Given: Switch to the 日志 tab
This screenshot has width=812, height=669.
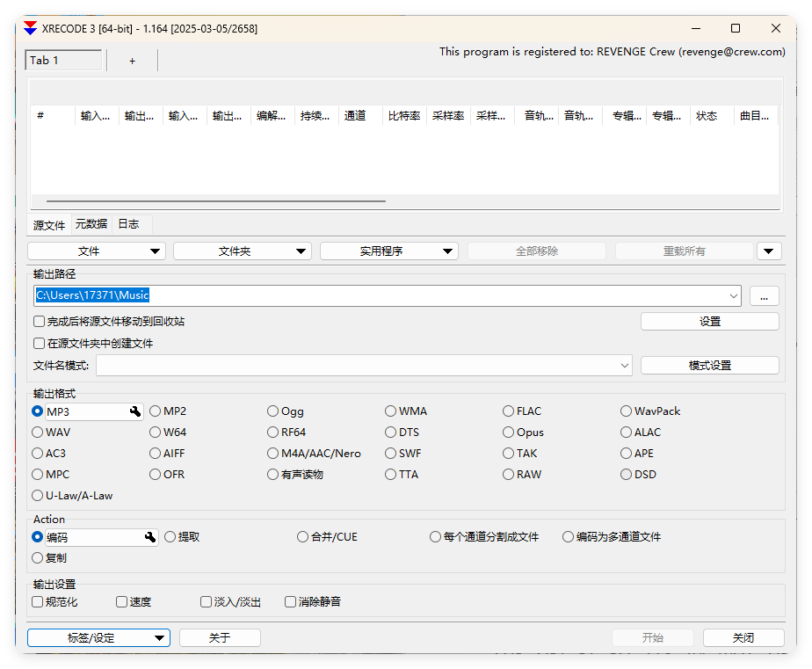Looking at the screenshot, I should pos(128,223).
